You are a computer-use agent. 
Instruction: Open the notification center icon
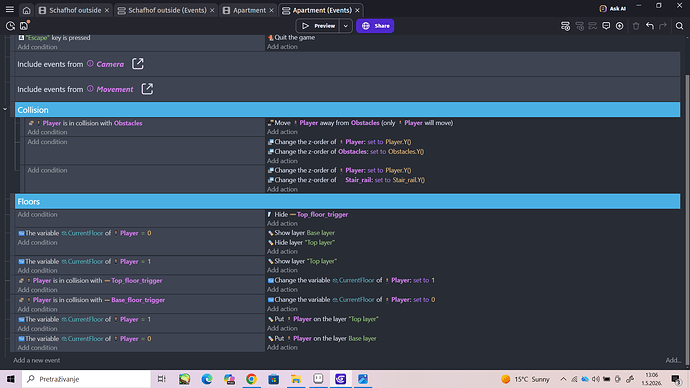tap(676, 379)
